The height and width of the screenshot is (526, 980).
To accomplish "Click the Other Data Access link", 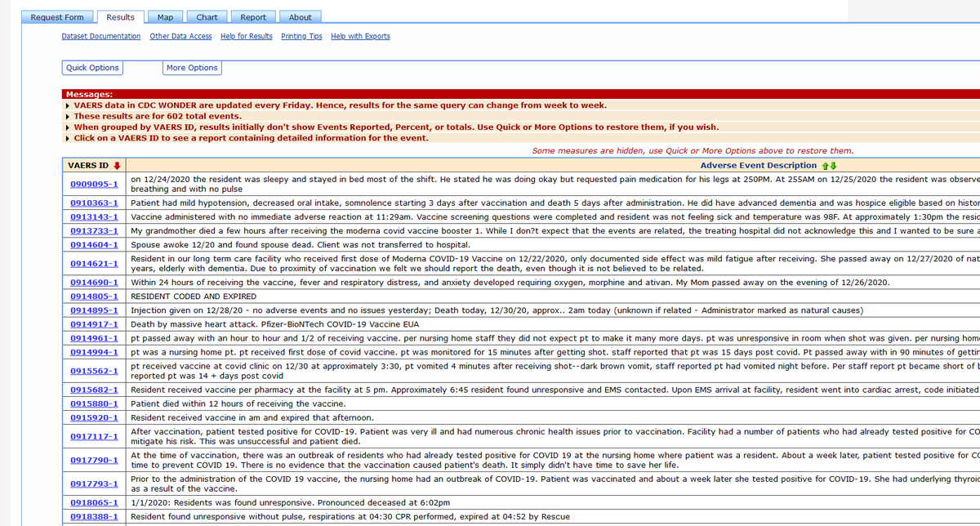I will [x=180, y=36].
